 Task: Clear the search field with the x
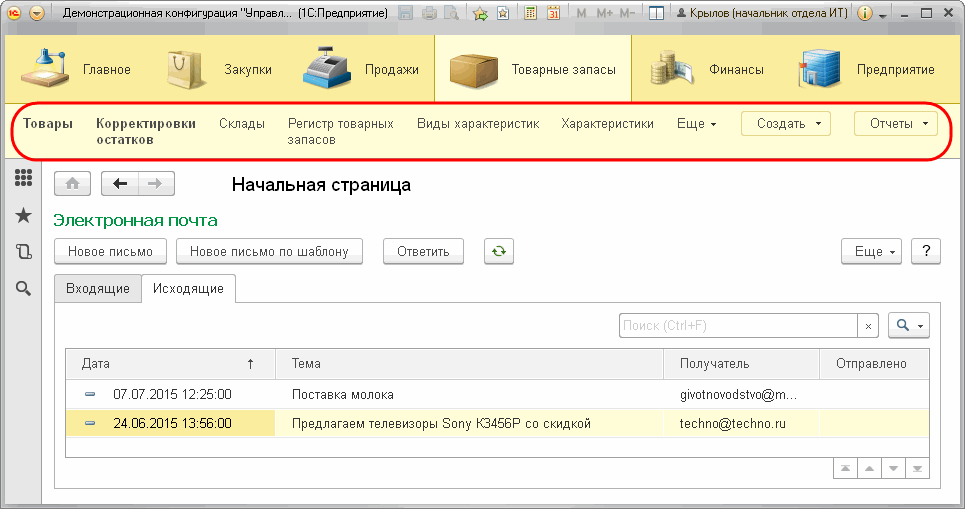868,326
